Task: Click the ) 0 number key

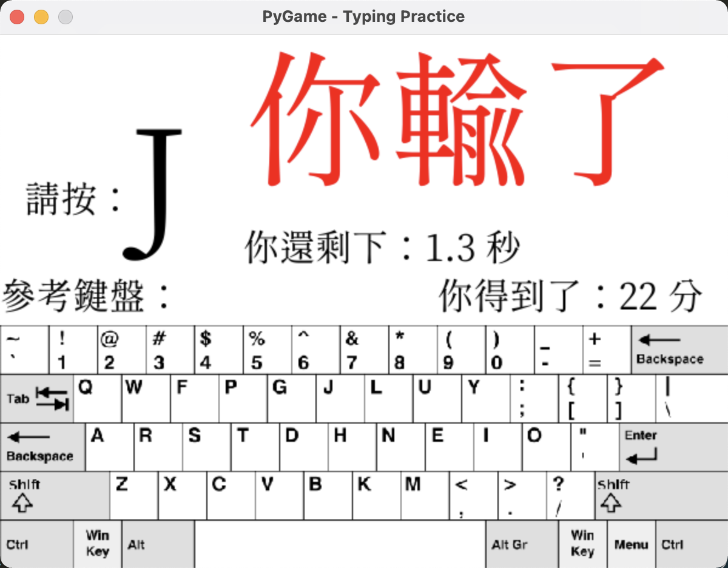Action: click(510, 350)
